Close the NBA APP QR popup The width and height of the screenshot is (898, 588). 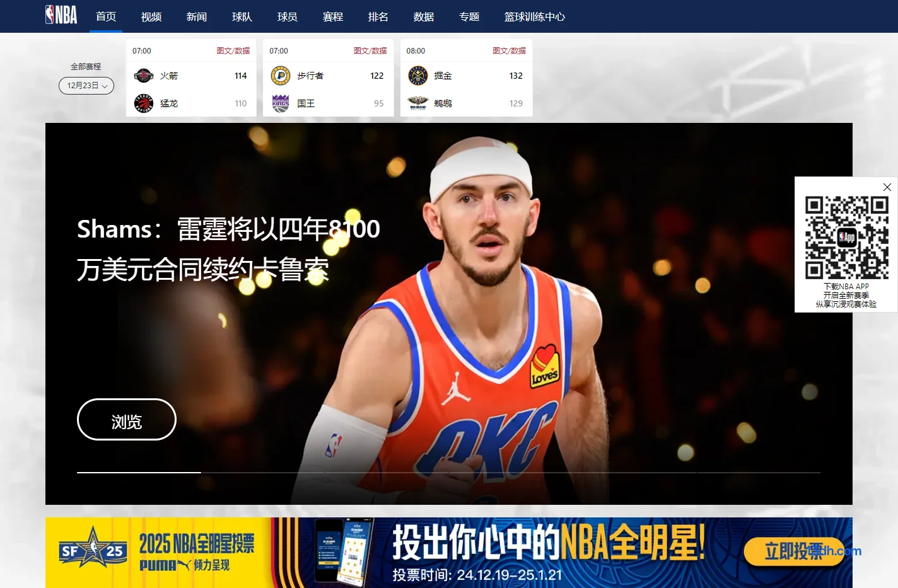coord(887,187)
